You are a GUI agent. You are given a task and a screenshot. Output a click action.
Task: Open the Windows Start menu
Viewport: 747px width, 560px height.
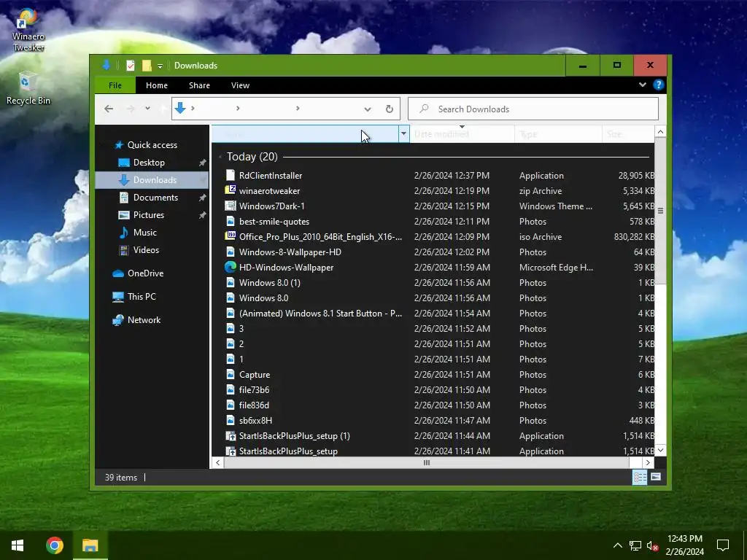(x=18, y=545)
